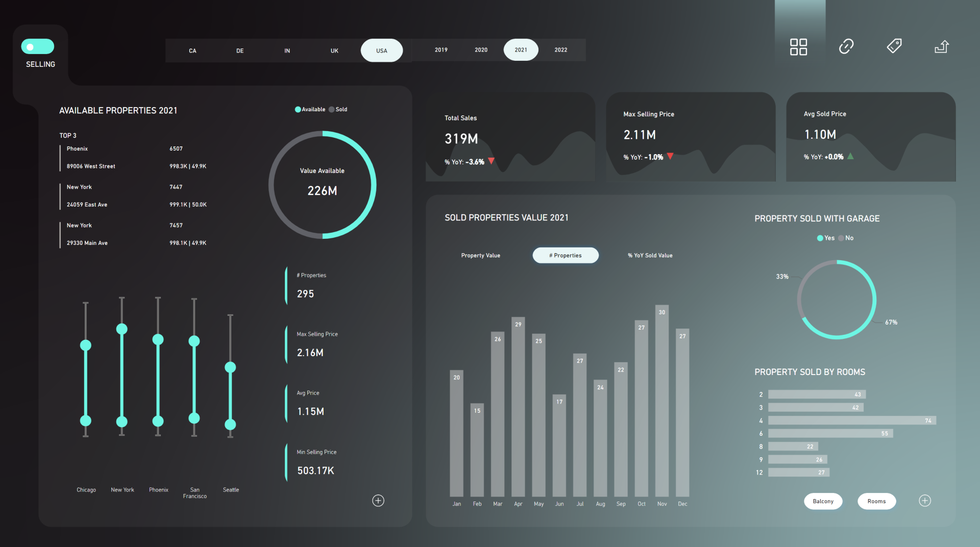View the % YoY Sold Value tab
The width and height of the screenshot is (980, 547).
(x=650, y=255)
